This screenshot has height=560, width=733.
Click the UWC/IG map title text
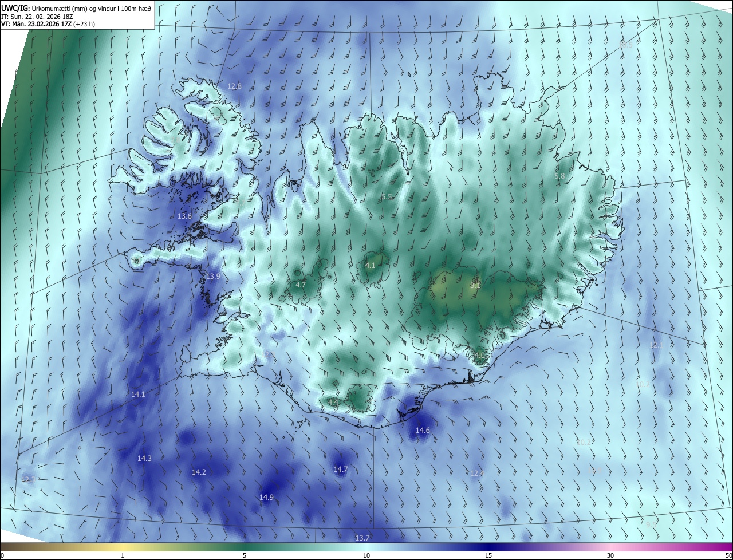point(76,8)
